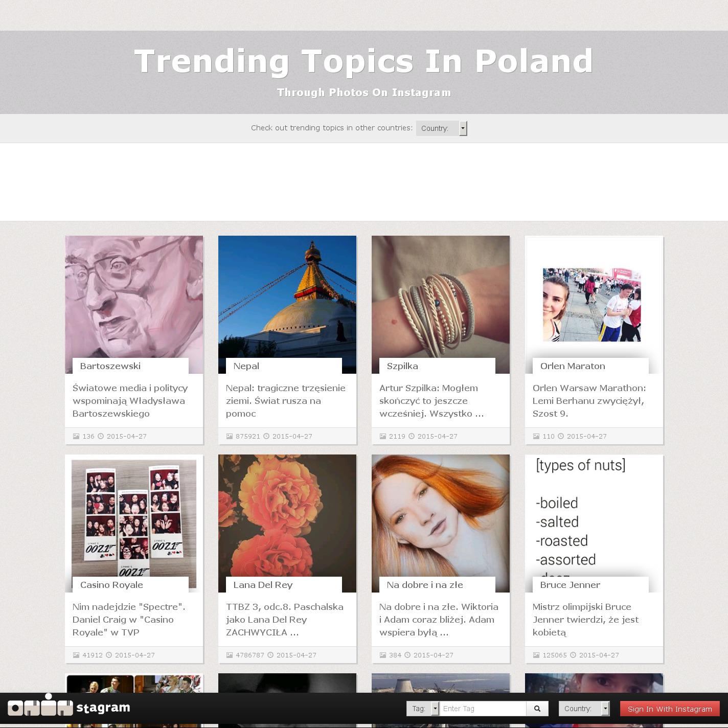Select the Orlen Maraton topic label
Image resolution: width=728 pixels, height=728 pixels.
pyautogui.click(x=573, y=366)
